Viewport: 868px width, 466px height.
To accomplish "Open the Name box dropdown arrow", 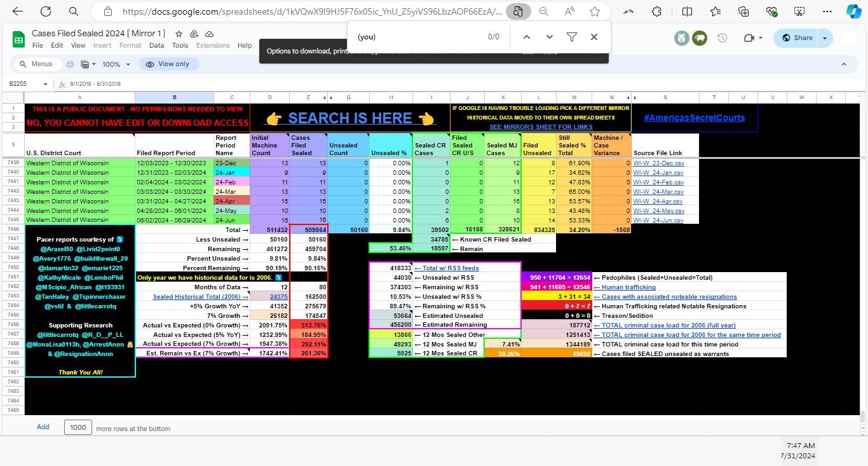I will 45,84.
